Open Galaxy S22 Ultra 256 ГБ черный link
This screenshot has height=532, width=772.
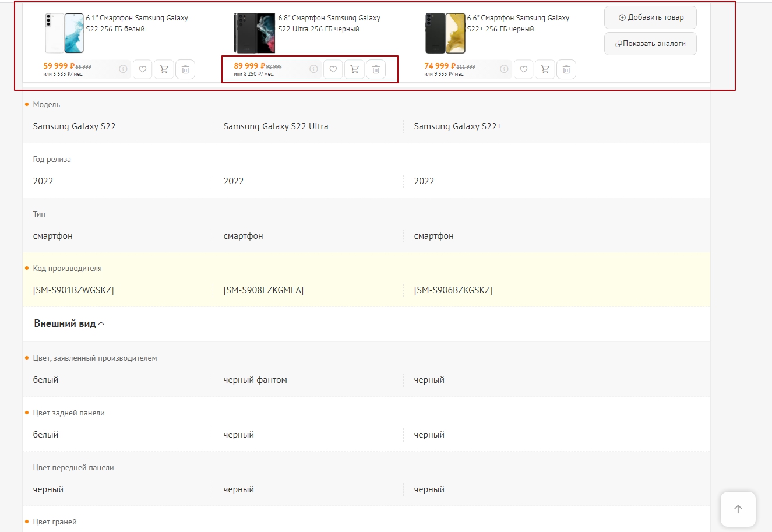[329, 23]
